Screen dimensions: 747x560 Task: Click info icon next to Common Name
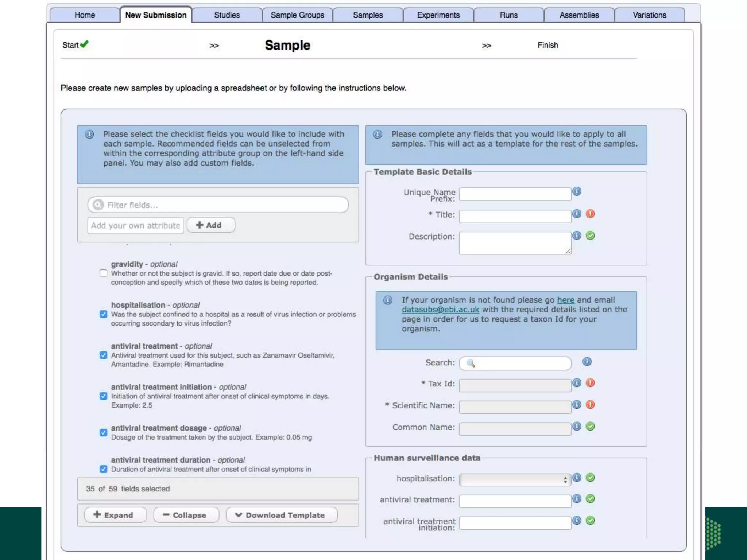pyautogui.click(x=576, y=426)
